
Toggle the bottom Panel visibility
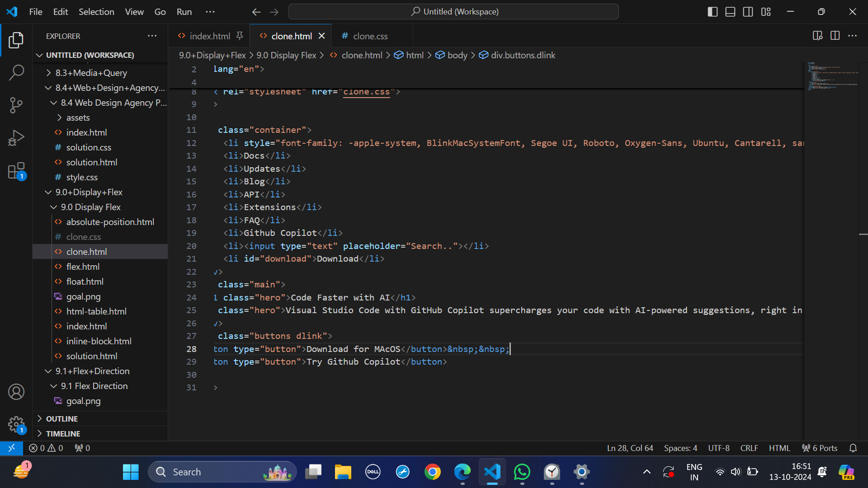tap(730, 12)
